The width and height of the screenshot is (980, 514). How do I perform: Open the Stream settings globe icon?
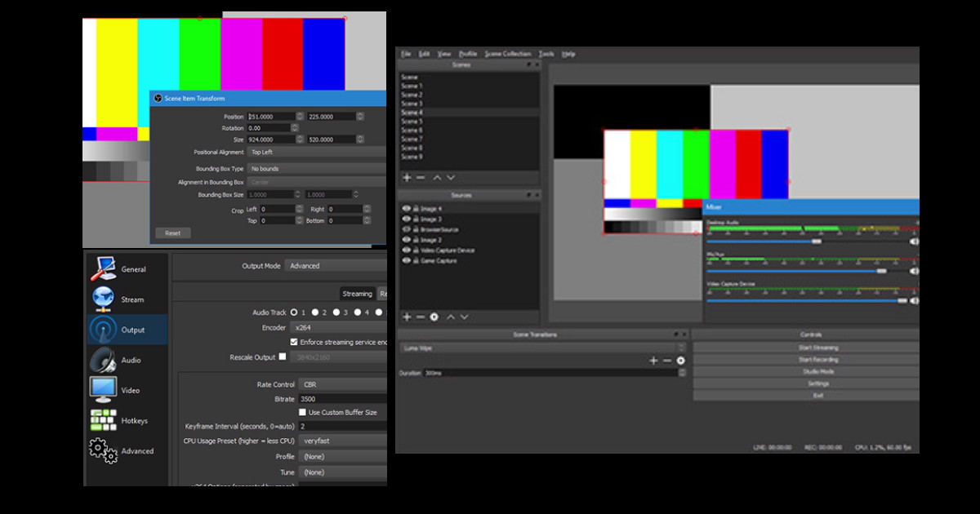tap(104, 299)
